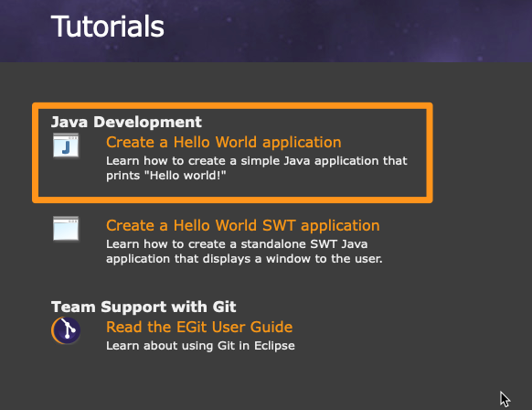532x410 pixels.
Task: Click the Java 'J' window icon
Action: [66, 146]
